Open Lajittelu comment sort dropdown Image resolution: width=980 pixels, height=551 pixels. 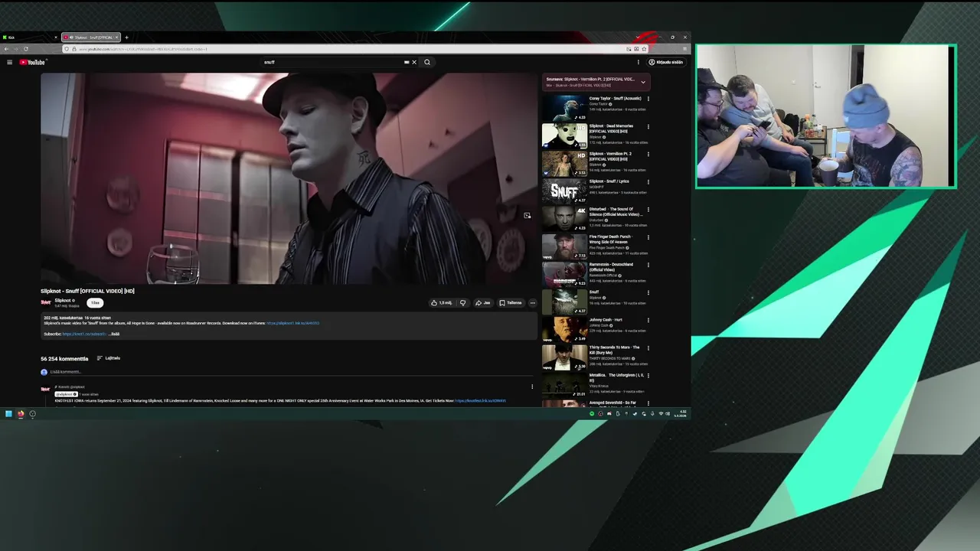point(109,358)
